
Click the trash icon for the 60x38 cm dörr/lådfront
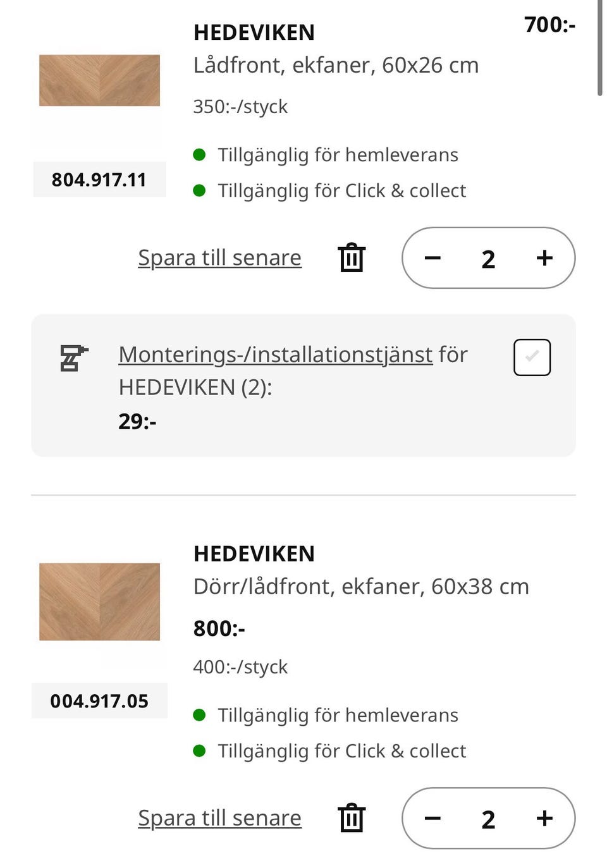[x=352, y=817]
